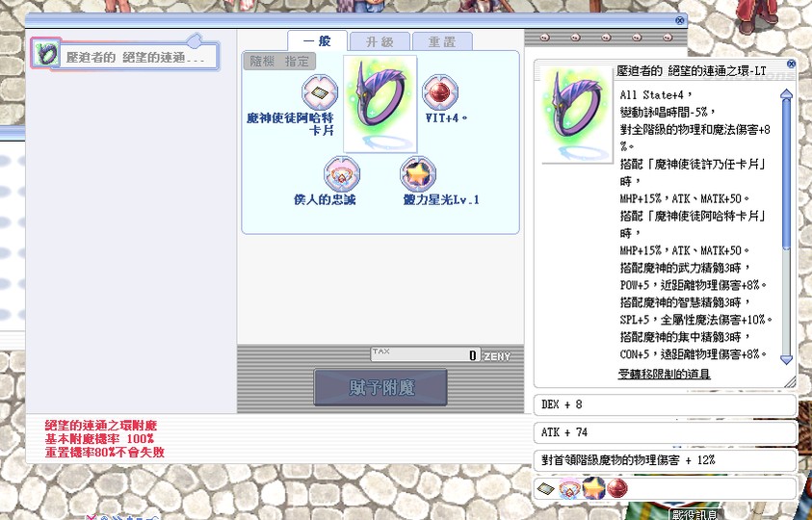Click the 魔力星光Lv.1 star icon

pyautogui.click(x=418, y=174)
